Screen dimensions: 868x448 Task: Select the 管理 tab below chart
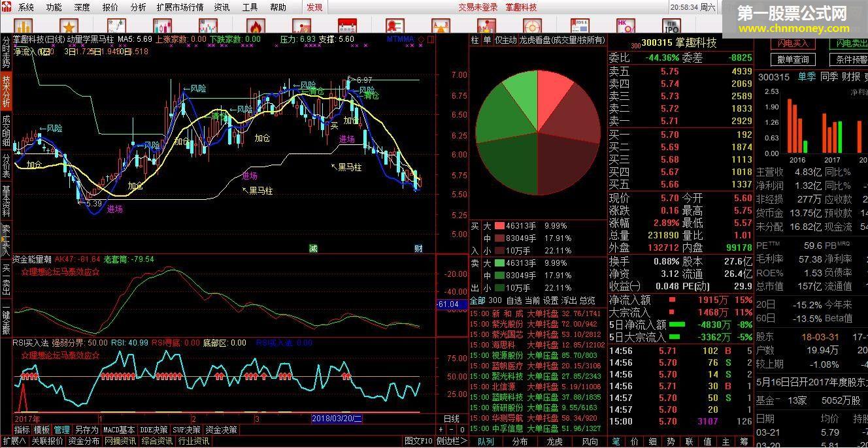61,430
